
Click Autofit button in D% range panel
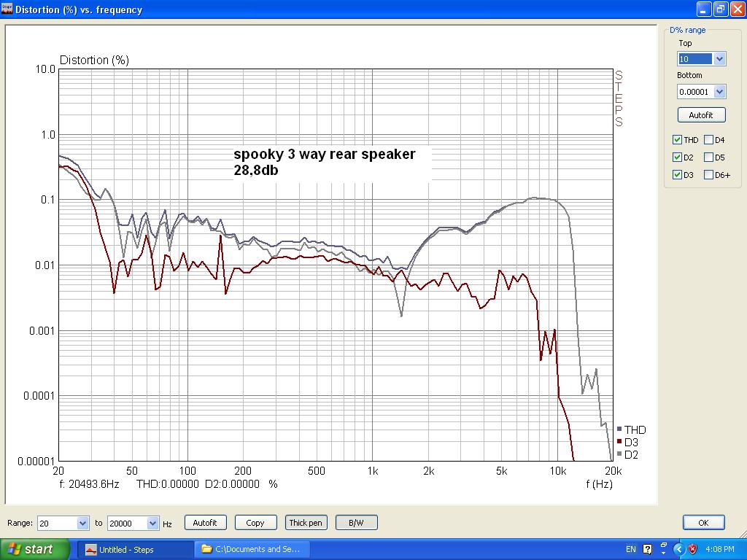701,114
